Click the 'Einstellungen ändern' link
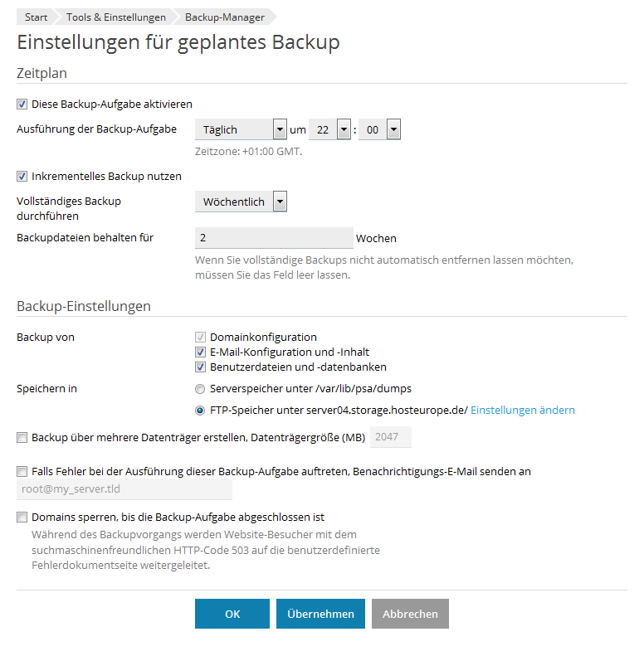Viewport: 644px width, 656px height. 523,410
